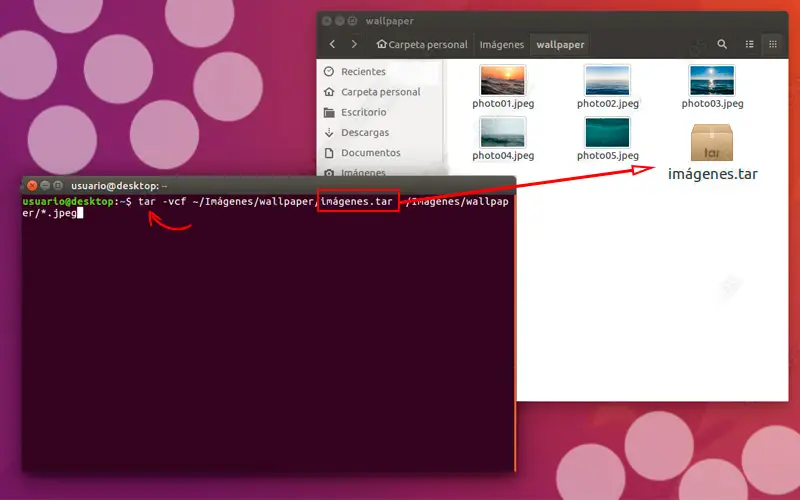
Task: Click the photo01.jpeg file name
Action: (503, 104)
